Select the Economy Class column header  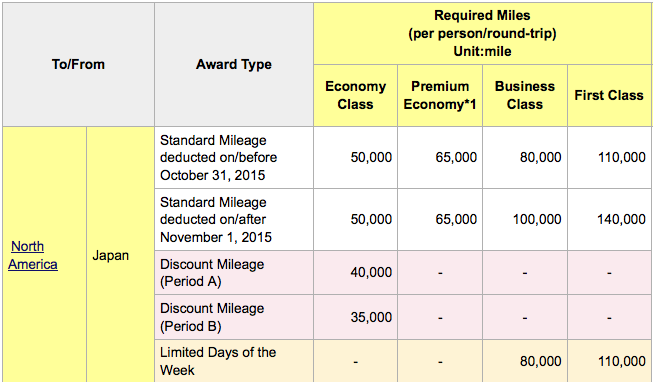(355, 95)
